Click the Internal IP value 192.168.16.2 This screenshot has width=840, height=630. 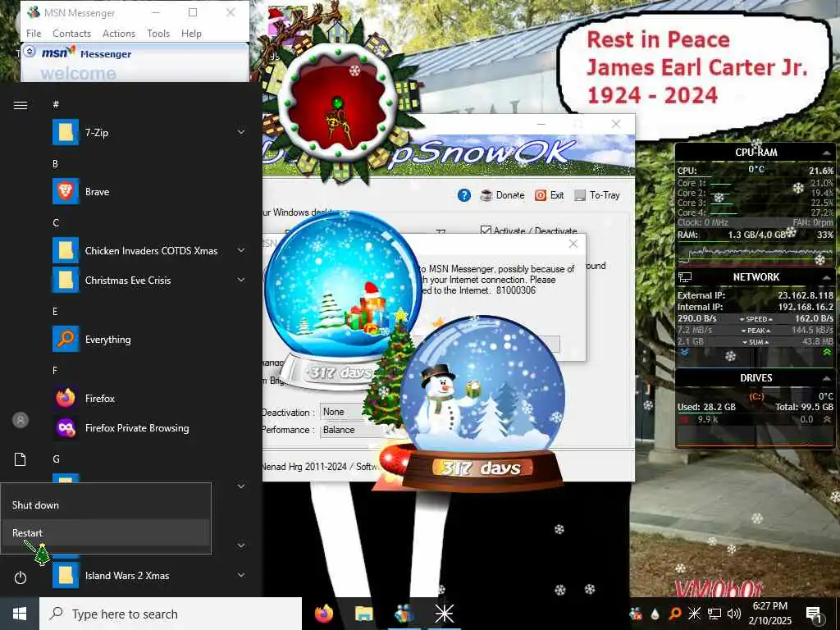806,307
